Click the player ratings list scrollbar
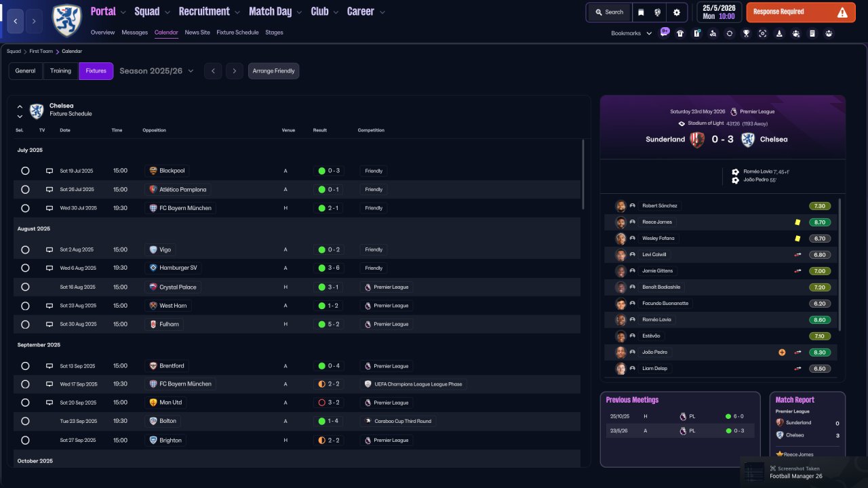This screenshot has height=488, width=868. 840,264
